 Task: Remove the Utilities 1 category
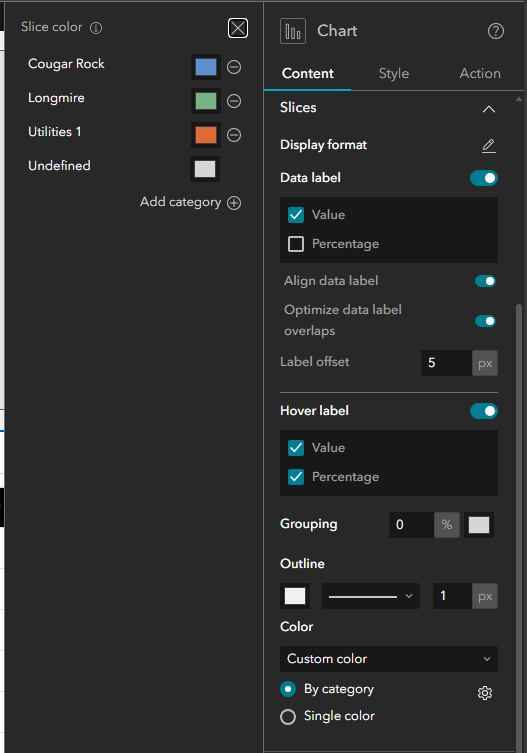tap(234, 135)
